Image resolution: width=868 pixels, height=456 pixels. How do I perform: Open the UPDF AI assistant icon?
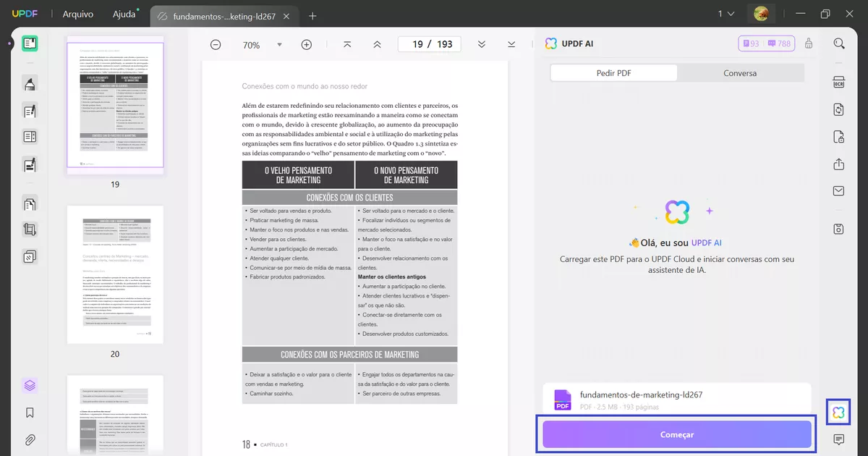coord(838,413)
